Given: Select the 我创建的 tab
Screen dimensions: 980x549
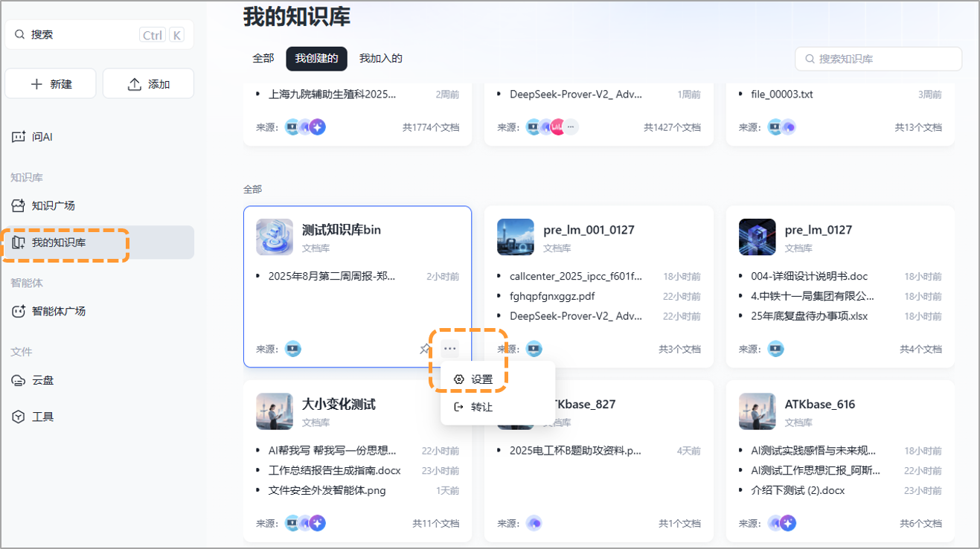Looking at the screenshot, I should pos(316,58).
